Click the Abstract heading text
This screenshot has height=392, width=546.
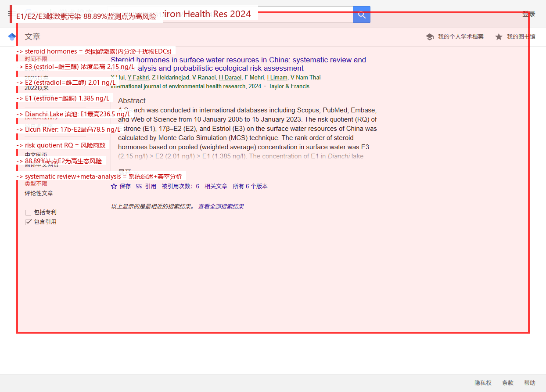pyautogui.click(x=132, y=101)
